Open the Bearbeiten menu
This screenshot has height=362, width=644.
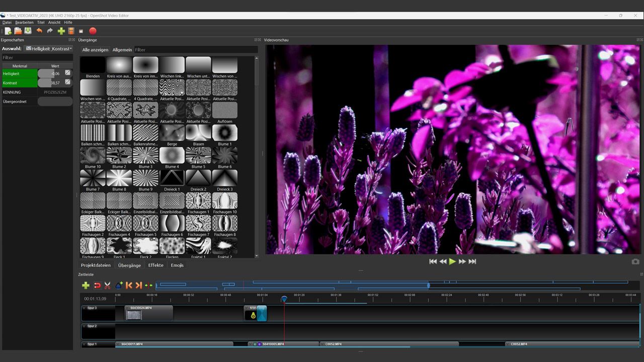(x=24, y=22)
